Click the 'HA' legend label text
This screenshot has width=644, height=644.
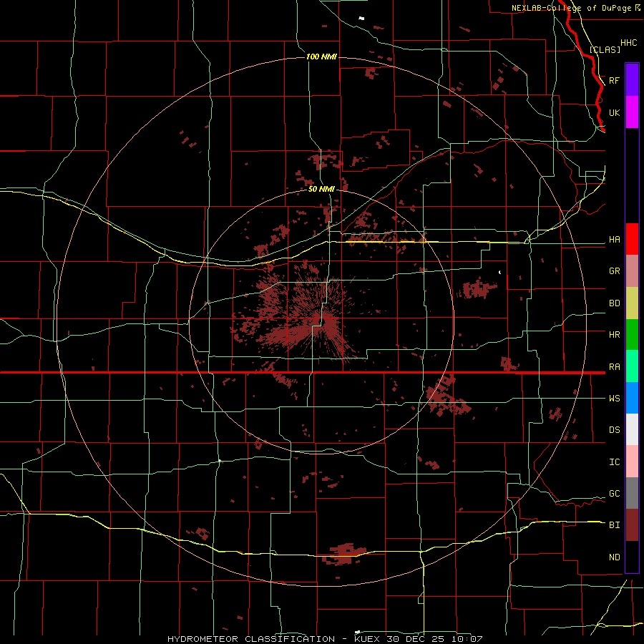click(x=614, y=240)
